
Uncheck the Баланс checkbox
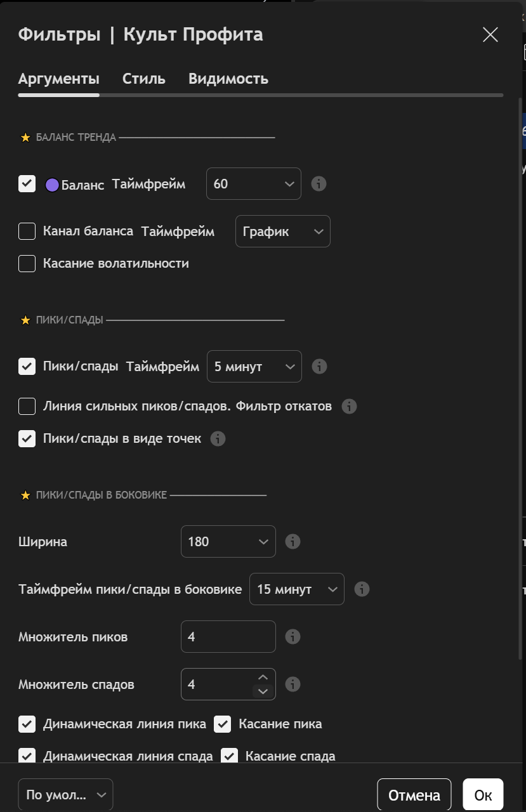(27, 184)
